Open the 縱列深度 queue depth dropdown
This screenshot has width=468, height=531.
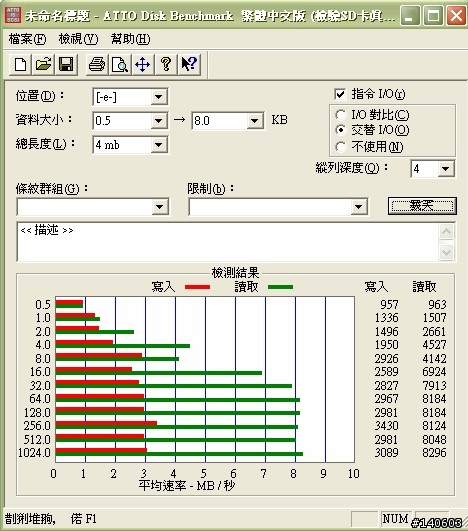446,169
